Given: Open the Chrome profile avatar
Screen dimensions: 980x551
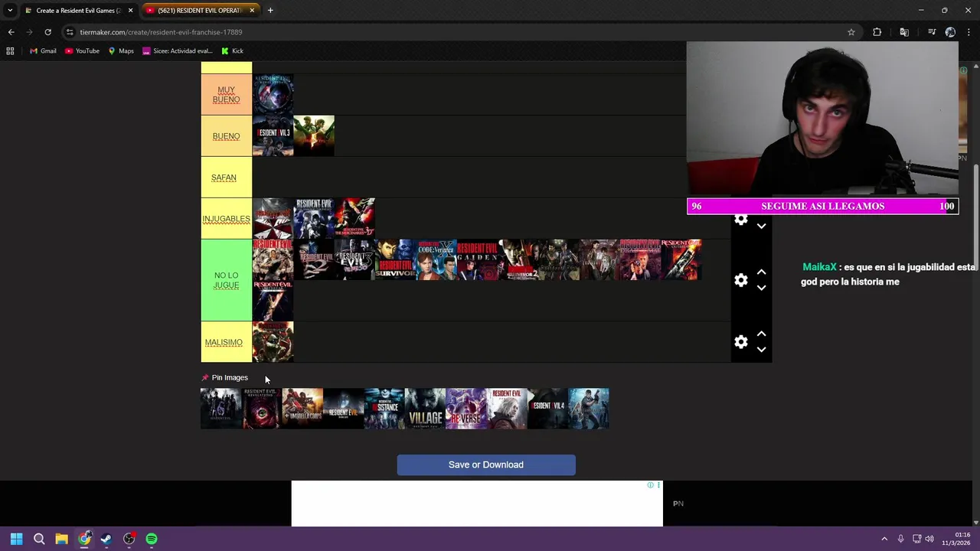Looking at the screenshot, I should (950, 32).
